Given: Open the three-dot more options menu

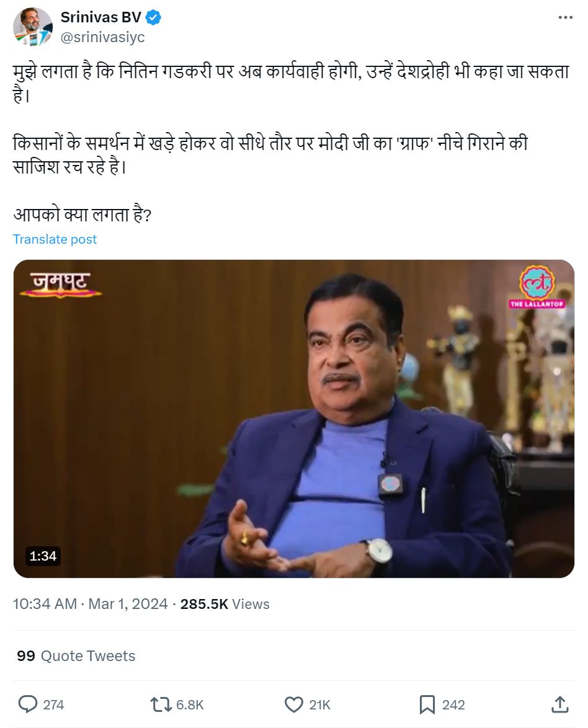Looking at the screenshot, I should (x=565, y=17).
